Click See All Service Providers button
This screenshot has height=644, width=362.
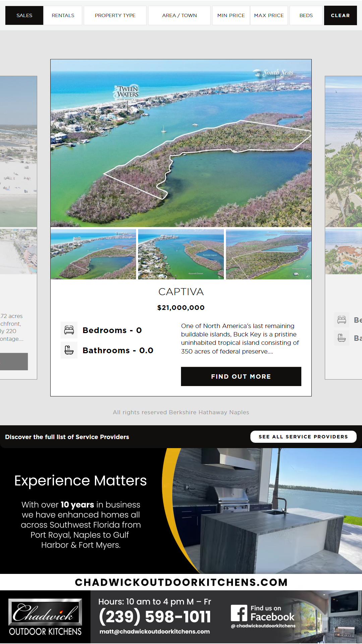(303, 437)
